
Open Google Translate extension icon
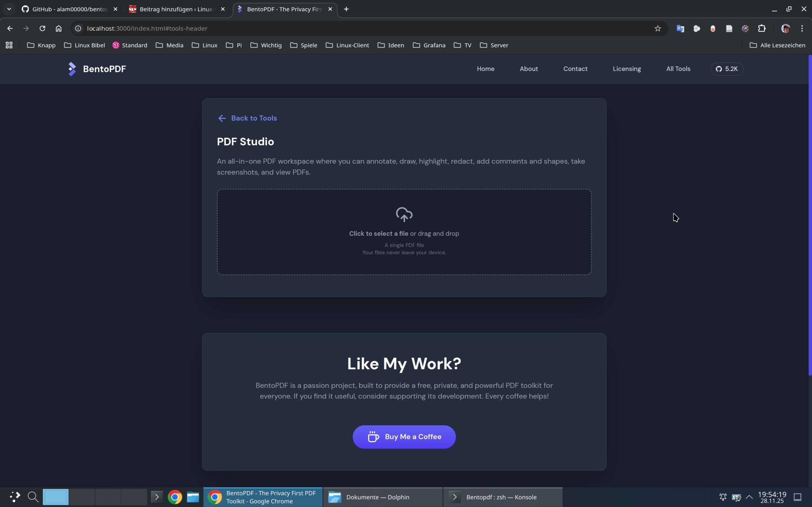tap(680, 29)
